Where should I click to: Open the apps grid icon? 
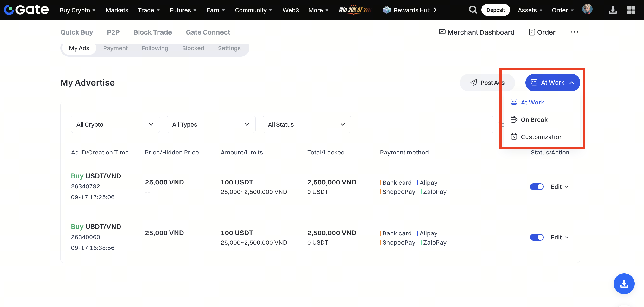631,10
